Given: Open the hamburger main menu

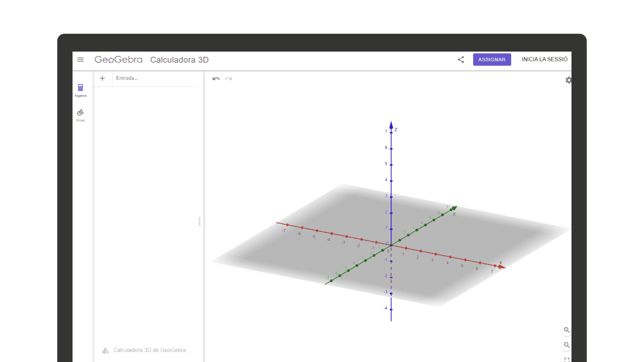Looking at the screenshot, I should [80, 59].
